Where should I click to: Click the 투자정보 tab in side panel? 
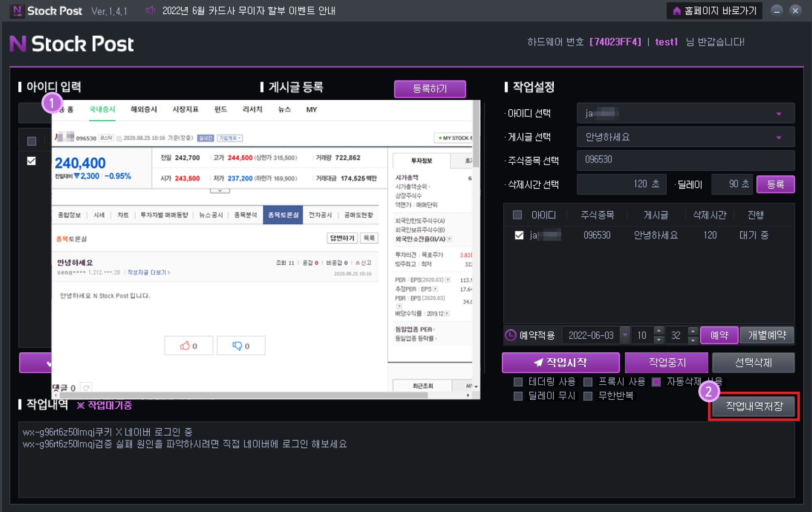click(x=421, y=161)
